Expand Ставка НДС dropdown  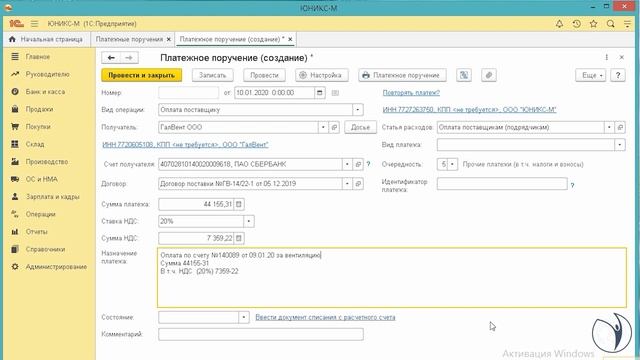point(249,221)
